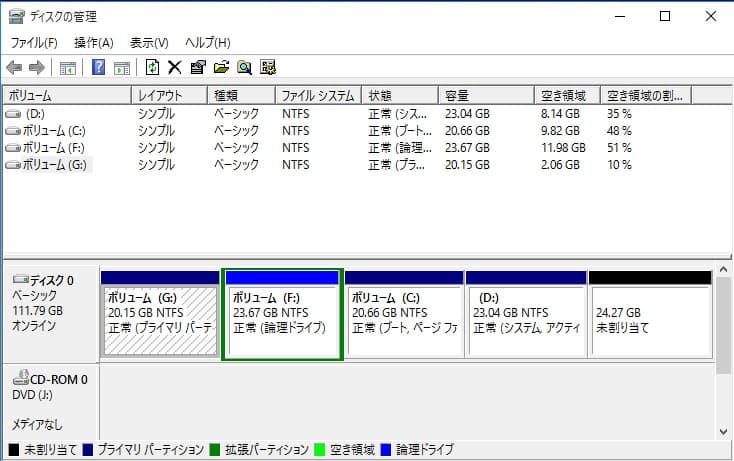This screenshot has width=734, height=461.
Task: Click the open folder toolbar icon
Action: point(221,68)
